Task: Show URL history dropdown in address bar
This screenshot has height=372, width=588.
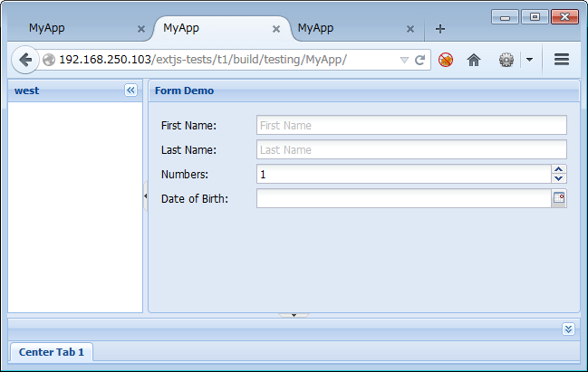Action: coord(404,60)
